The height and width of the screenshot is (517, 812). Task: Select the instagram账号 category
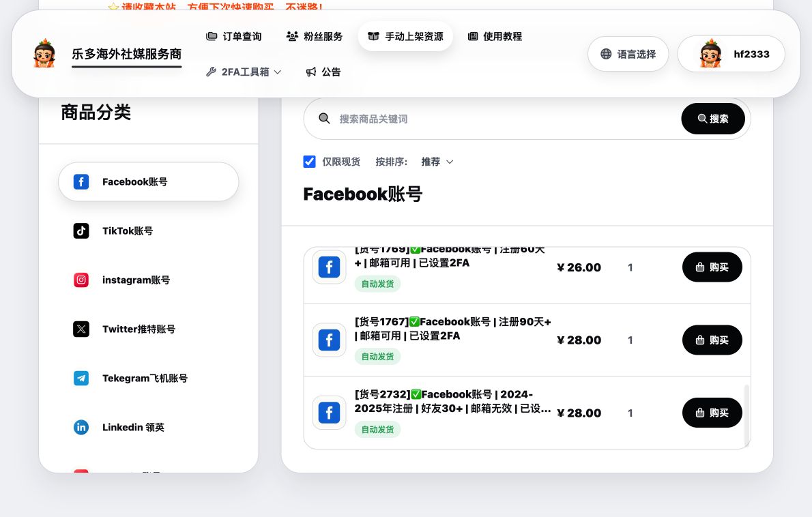tap(149, 280)
